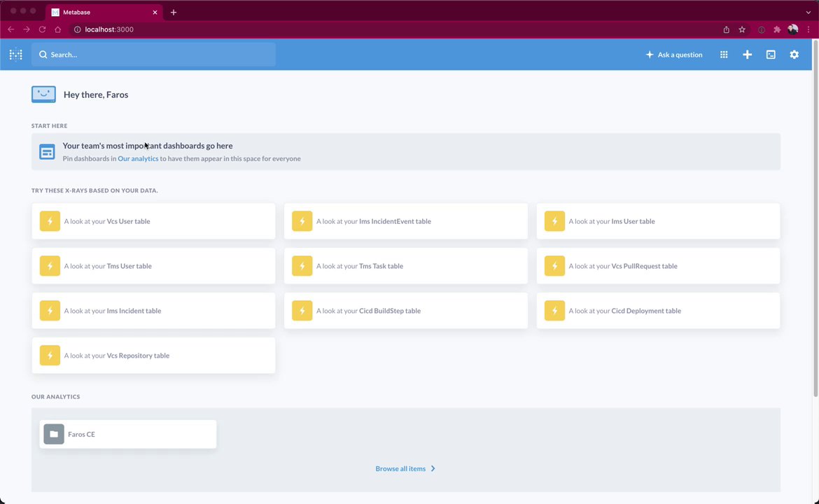Click bolt icon beside Vcs Repository table
The height and width of the screenshot is (504, 819).
(50, 355)
